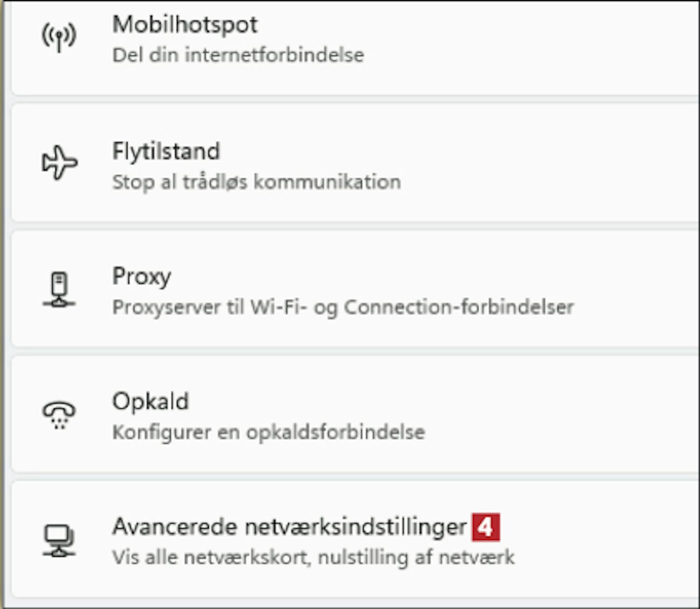Image resolution: width=700 pixels, height=609 pixels.
Task: Click 'Proxyserver til Wi-Fi- og Connection-forbindelser' text
Action: 343,307
